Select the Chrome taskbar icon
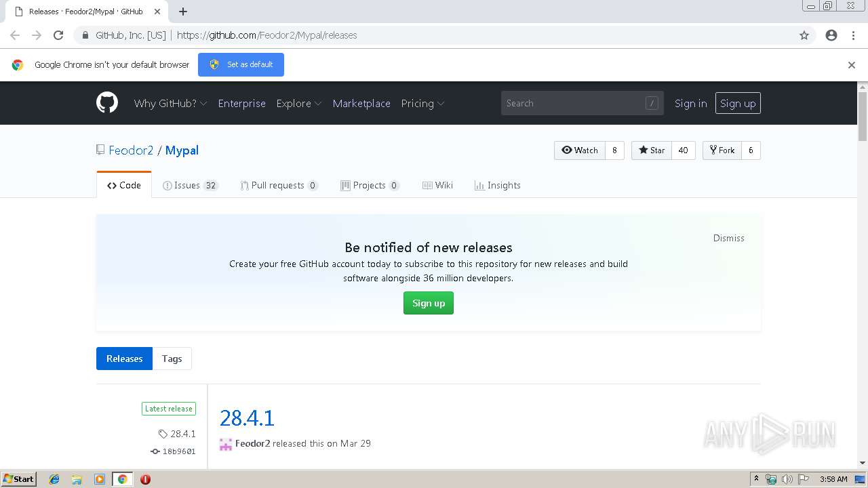This screenshot has height=488, width=868. pos(122,479)
